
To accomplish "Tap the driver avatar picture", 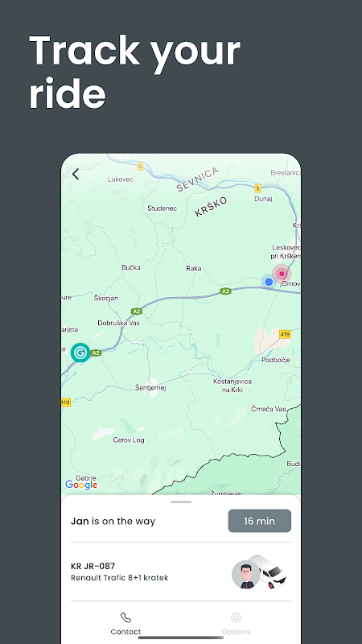I will click(x=245, y=575).
